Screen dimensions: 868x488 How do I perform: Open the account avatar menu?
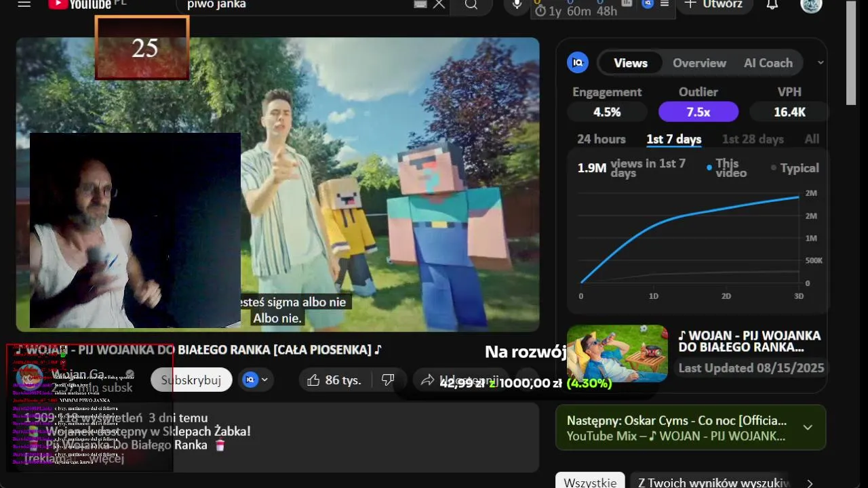pos(811,5)
